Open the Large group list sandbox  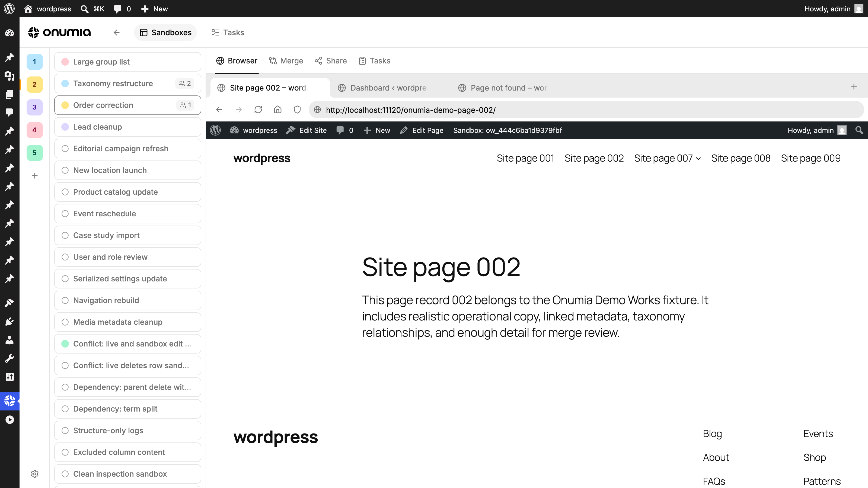(128, 62)
